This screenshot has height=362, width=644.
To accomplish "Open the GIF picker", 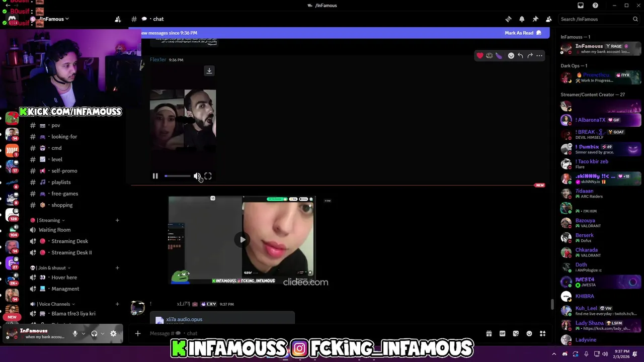I will (502, 333).
